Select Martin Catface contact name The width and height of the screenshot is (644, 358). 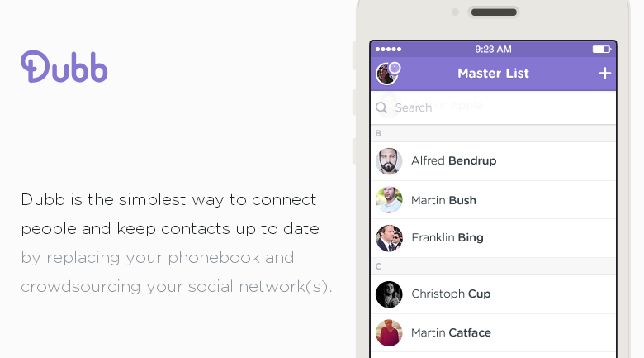451,332
